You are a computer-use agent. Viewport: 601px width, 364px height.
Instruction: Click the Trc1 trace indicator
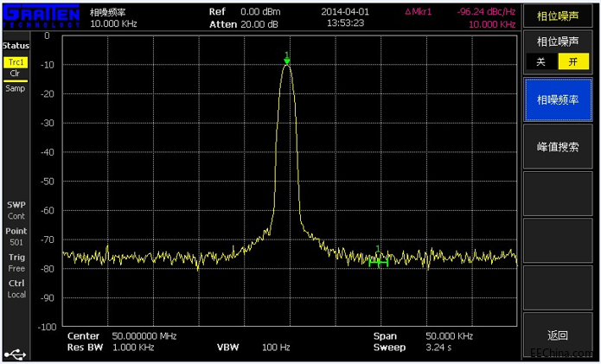16,62
